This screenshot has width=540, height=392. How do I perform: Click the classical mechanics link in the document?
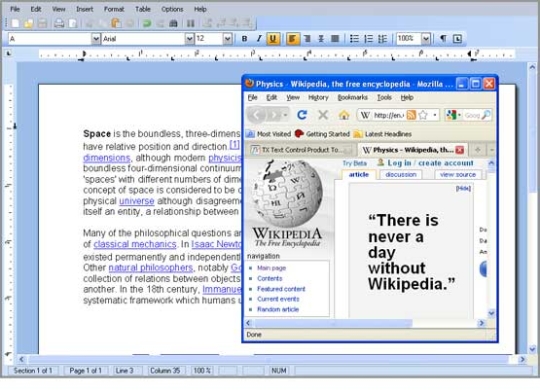click(x=135, y=244)
